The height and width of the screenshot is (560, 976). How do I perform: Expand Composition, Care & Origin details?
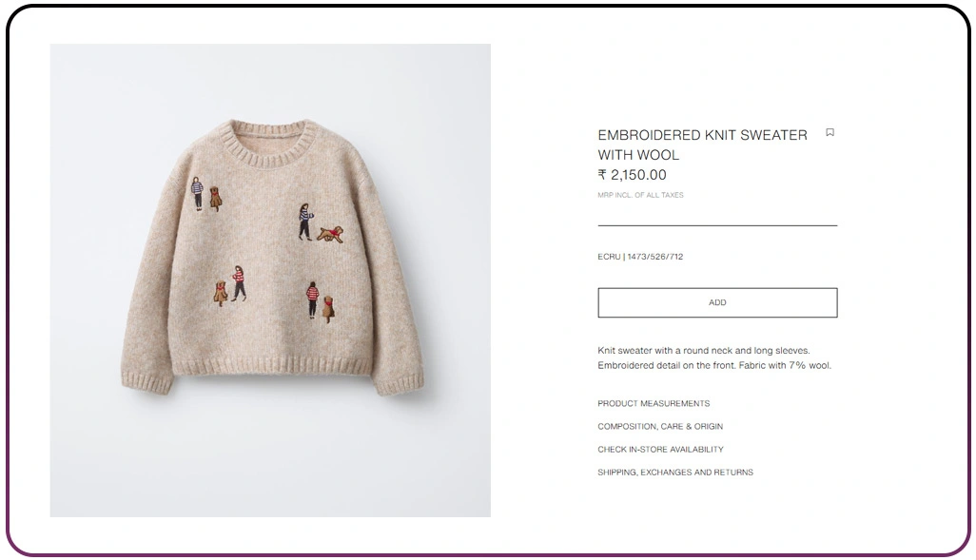coord(660,426)
